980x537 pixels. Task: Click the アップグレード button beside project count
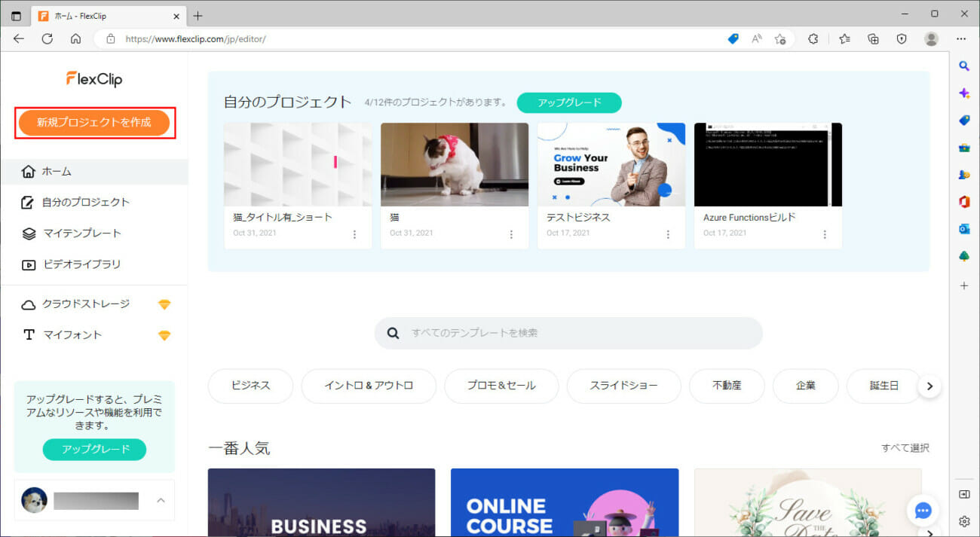click(x=568, y=102)
